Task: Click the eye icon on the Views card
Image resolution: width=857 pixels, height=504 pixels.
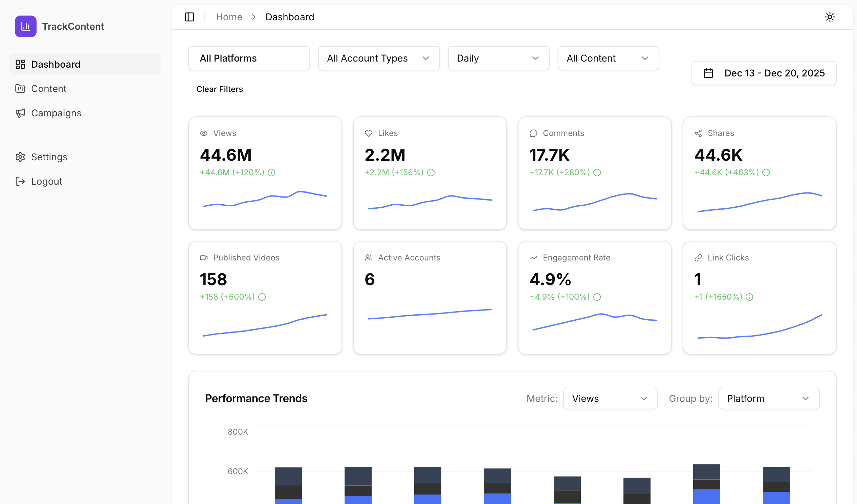Action: coord(204,133)
